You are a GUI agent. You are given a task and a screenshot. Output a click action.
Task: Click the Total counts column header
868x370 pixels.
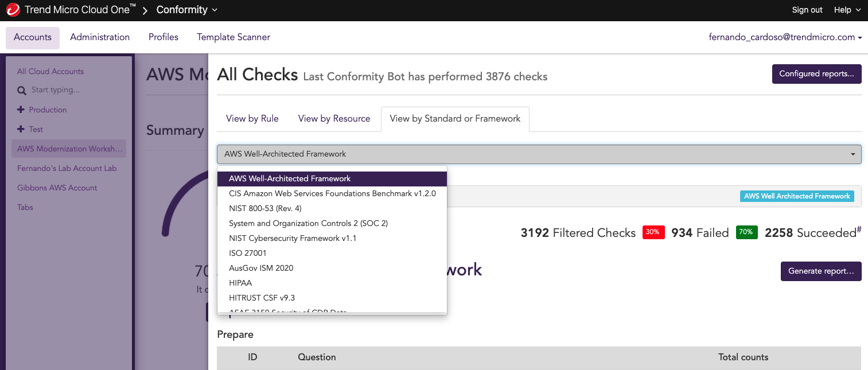click(743, 357)
